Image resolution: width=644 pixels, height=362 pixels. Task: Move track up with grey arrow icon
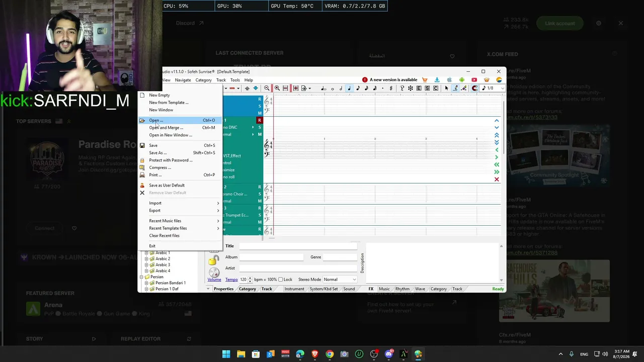click(247, 88)
